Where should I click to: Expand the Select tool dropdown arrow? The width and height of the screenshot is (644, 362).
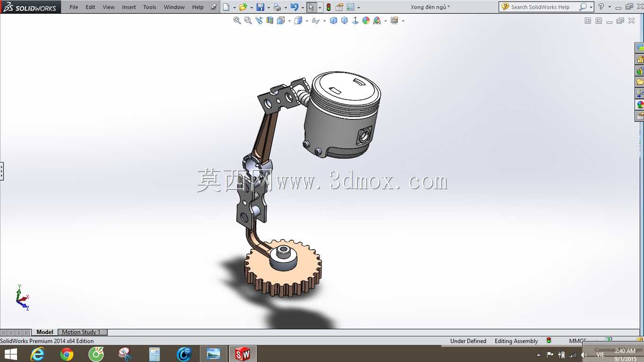[x=320, y=8]
